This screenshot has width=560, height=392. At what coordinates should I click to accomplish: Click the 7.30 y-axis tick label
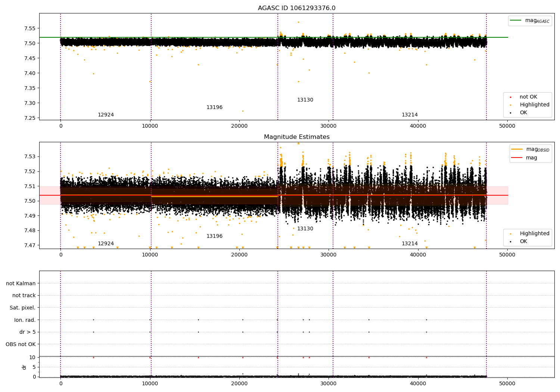30,103
